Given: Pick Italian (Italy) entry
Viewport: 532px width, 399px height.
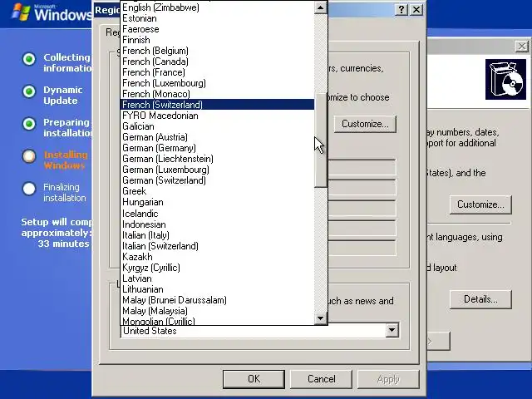Looking at the screenshot, I should coord(217,235).
